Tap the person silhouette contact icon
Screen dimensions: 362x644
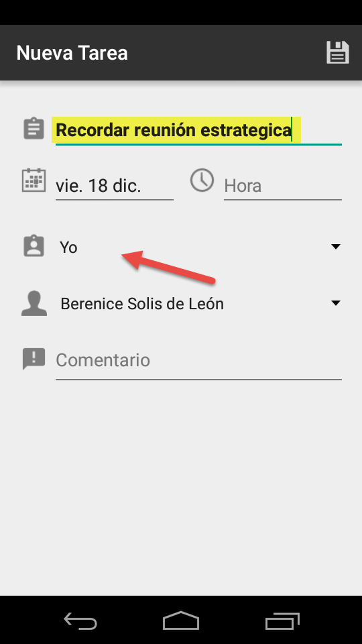[34, 303]
